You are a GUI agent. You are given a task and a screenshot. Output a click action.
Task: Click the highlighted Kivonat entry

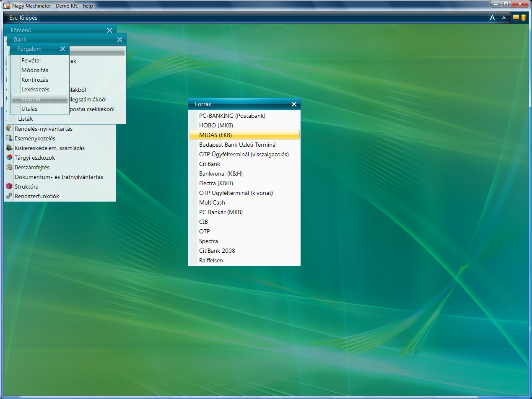[40, 99]
